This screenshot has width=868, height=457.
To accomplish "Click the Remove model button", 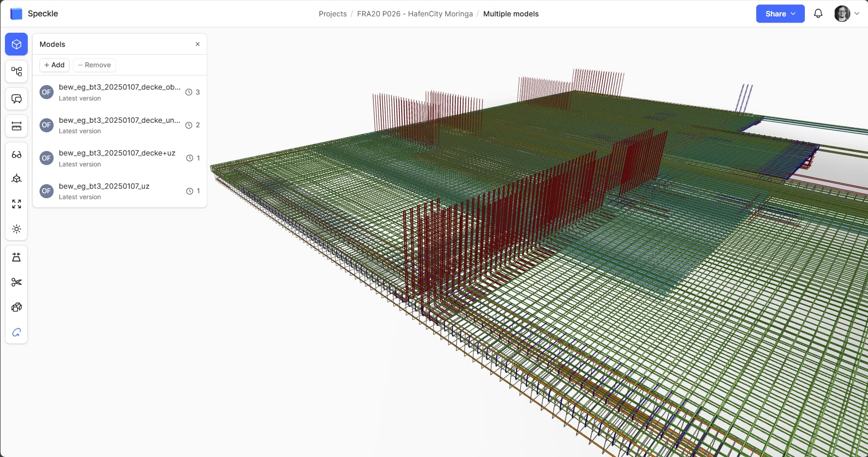I will click(94, 65).
